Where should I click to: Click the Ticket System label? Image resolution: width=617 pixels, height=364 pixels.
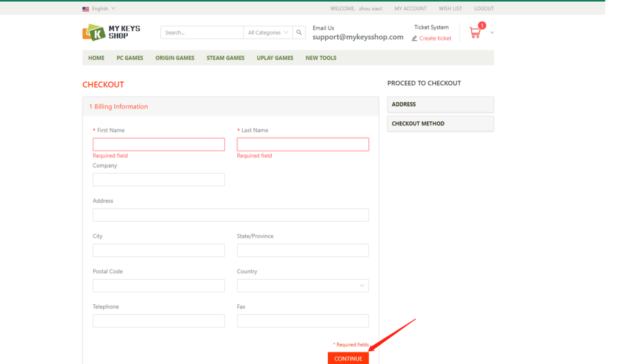click(431, 27)
